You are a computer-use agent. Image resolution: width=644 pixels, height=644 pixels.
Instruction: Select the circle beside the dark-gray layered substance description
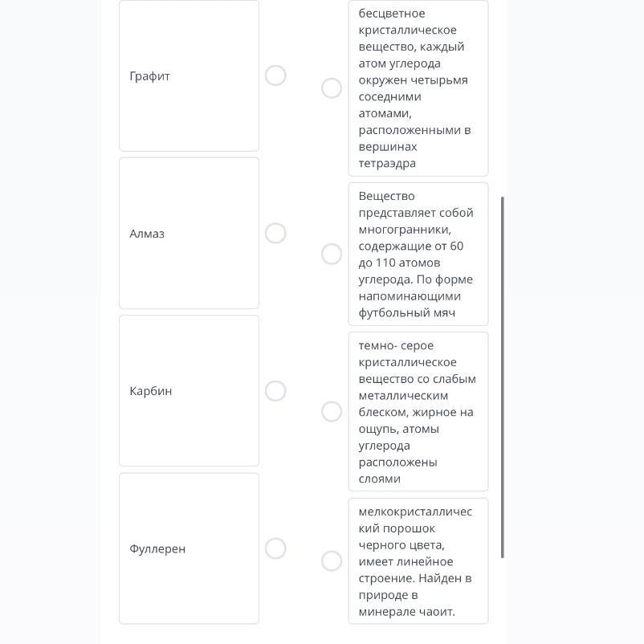pos(332,411)
